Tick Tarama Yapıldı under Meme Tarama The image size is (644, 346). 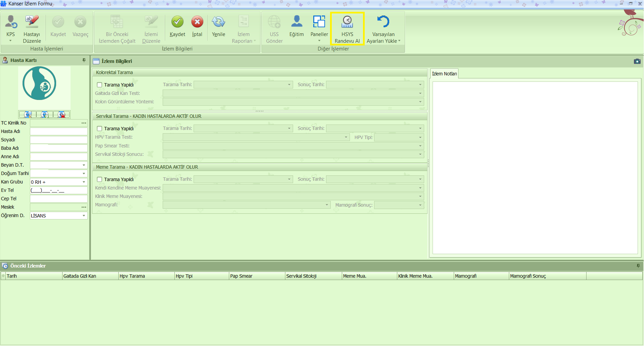pyautogui.click(x=99, y=179)
